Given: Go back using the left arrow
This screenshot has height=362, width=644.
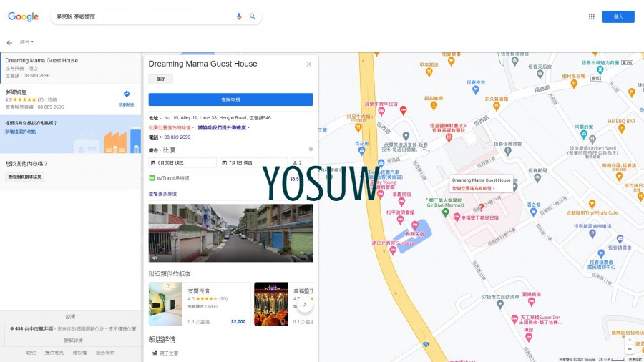Looking at the screenshot, I should 9,43.
